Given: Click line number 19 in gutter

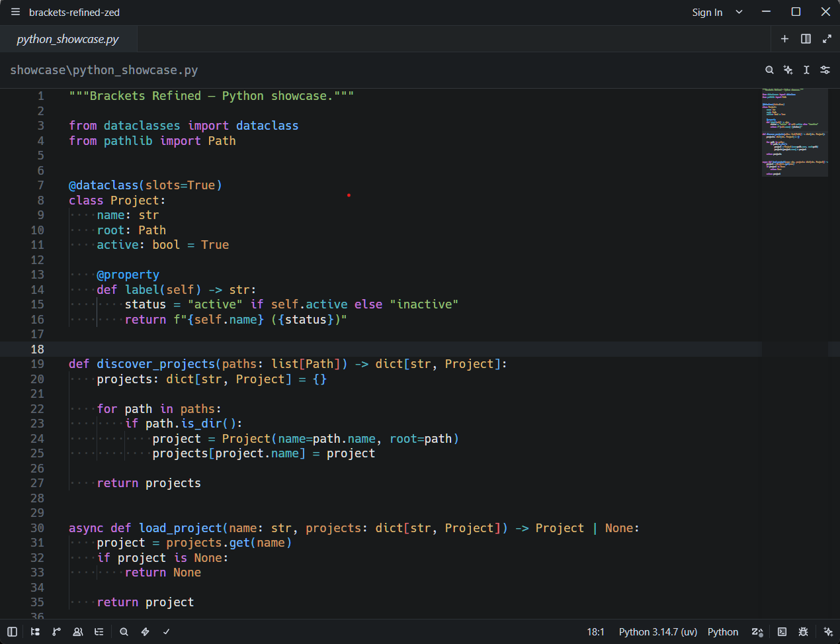Looking at the screenshot, I should point(37,364).
